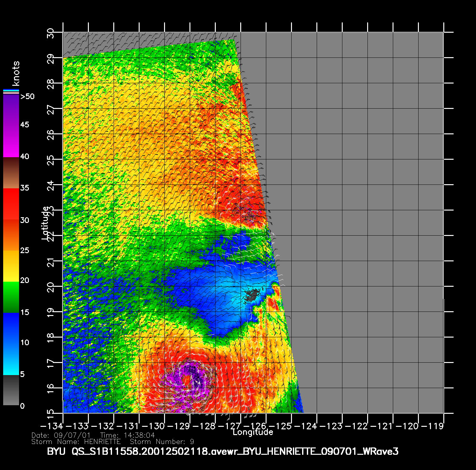476x470 pixels.
Task: Click the dark gray calm patch near 20°N
Action: coord(252,295)
